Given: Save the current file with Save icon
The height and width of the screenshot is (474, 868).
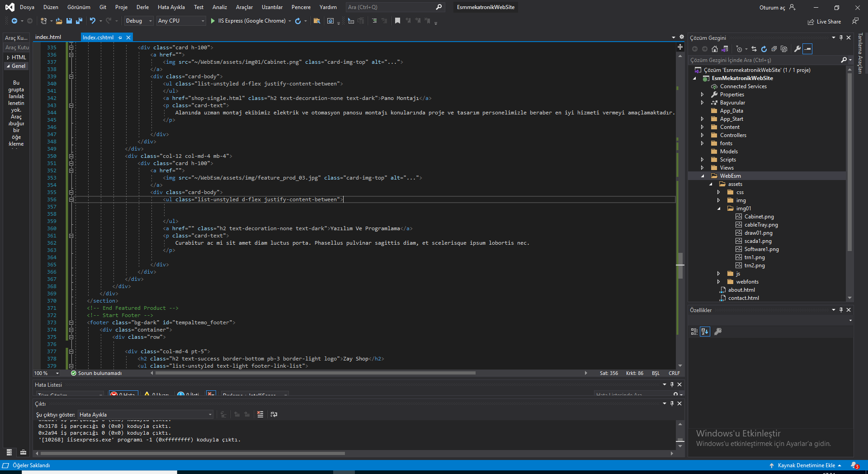Looking at the screenshot, I should (69, 21).
